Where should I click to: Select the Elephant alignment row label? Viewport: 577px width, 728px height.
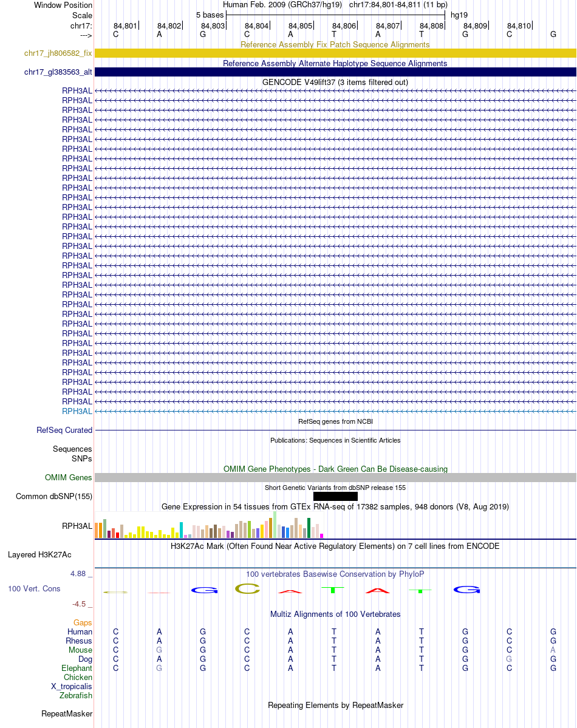click(x=77, y=668)
